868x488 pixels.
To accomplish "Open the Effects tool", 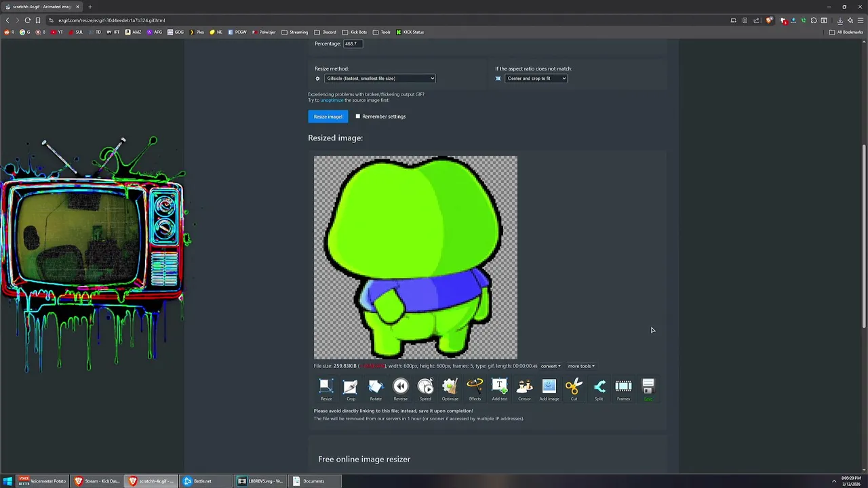I will pyautogui.click(x=475, y=390).
